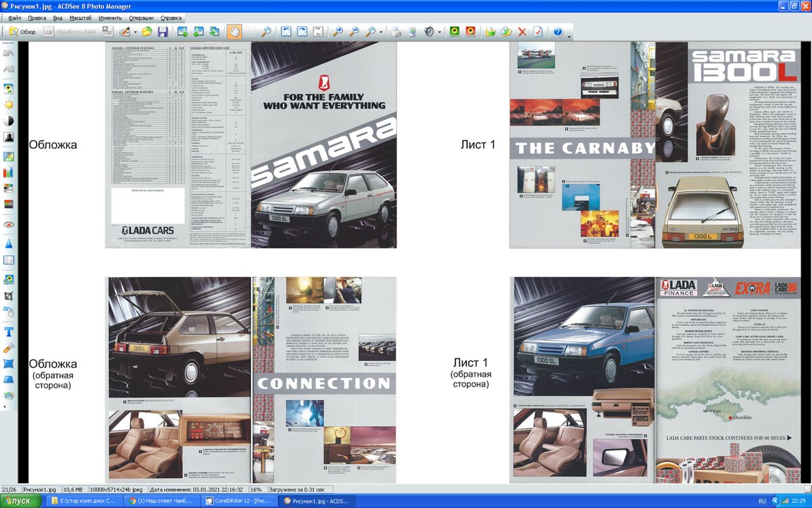Open the sun exposure tool
812x508 pixels.
(x=9, y=105)
